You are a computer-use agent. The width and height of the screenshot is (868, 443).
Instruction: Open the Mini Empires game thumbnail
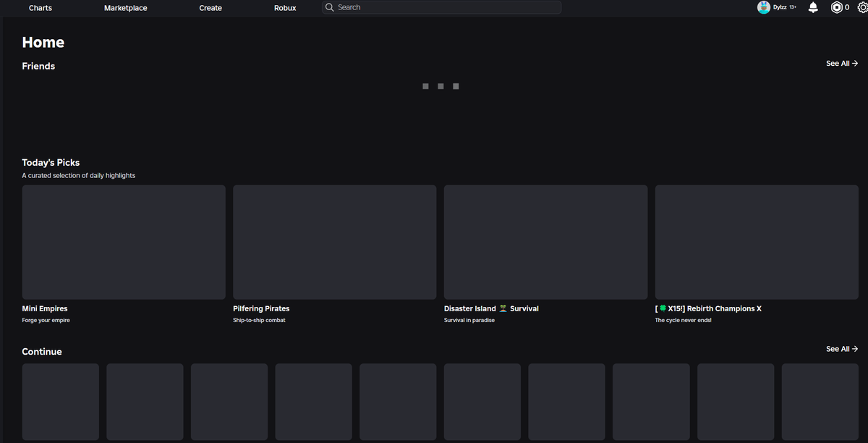point(123,242)
